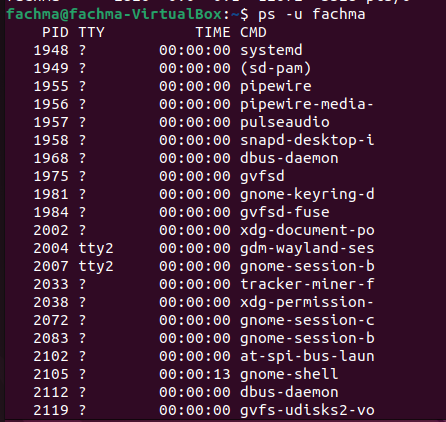The width and height of the screenshot is (446, 422).
Task: Click the fachma@fachma-VirtualBox prompt
Action: tap(114, 14)
